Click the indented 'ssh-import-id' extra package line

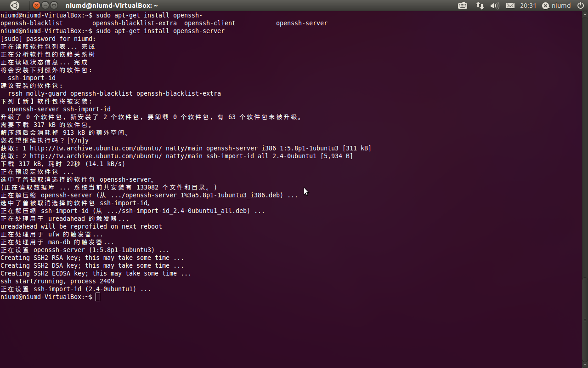pos(32,78)
